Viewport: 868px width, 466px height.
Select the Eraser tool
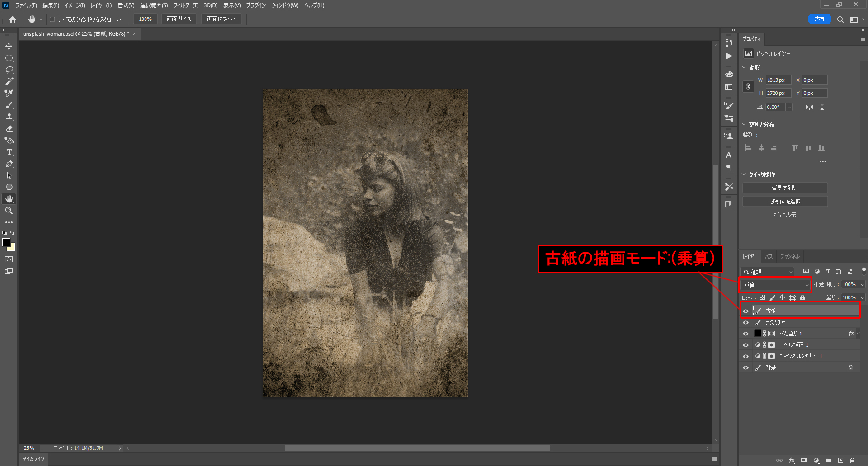pos(9,129)
